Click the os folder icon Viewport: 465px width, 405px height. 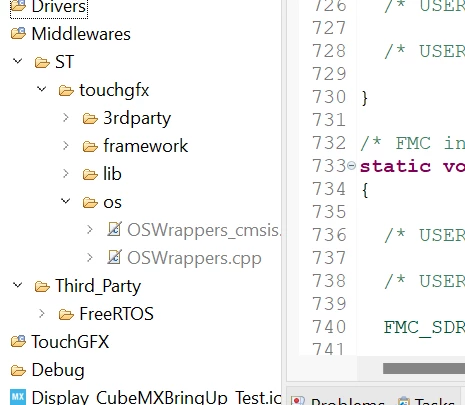(90, 202)
